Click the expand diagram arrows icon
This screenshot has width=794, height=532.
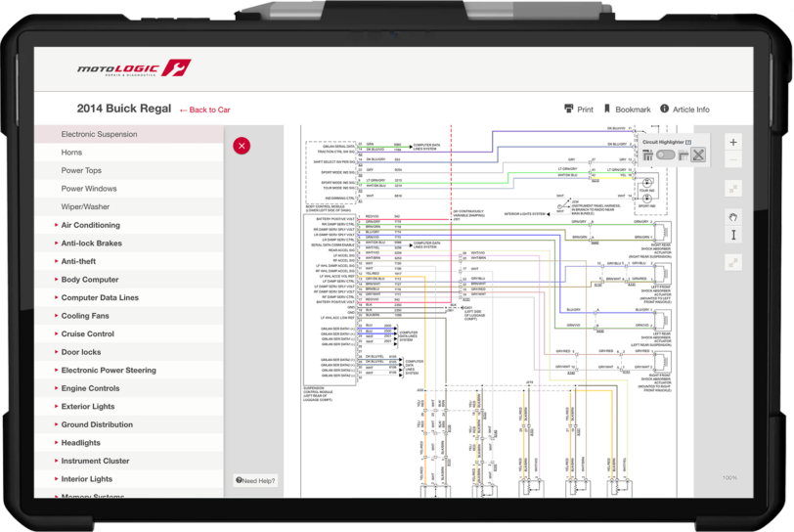click(x=733, y=262)
